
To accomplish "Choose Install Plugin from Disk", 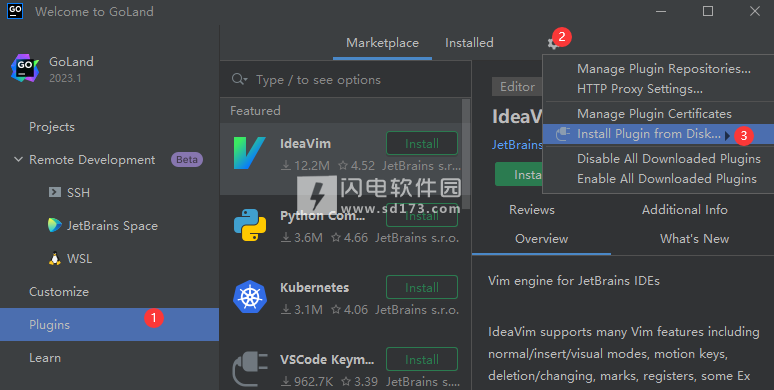I will (658, 134).
